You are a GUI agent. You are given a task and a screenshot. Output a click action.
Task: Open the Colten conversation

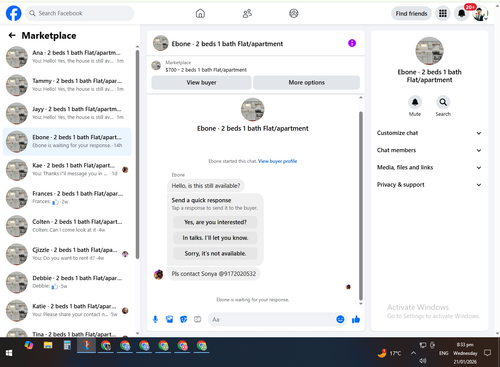[x=67, y=226]
